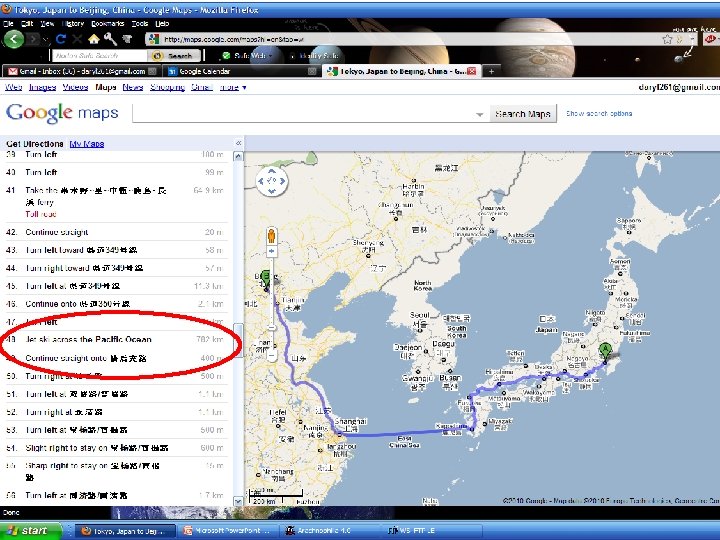The image size is (720, 540).
Task: Click the Shopping link in Google bar
Action: tap(167, 87)
